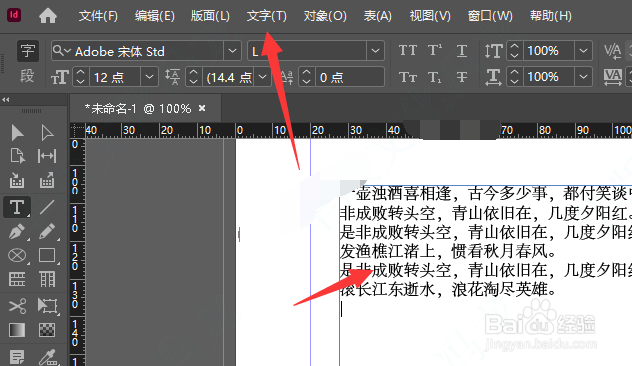Select the Pen tool

(x=17, y=232)
